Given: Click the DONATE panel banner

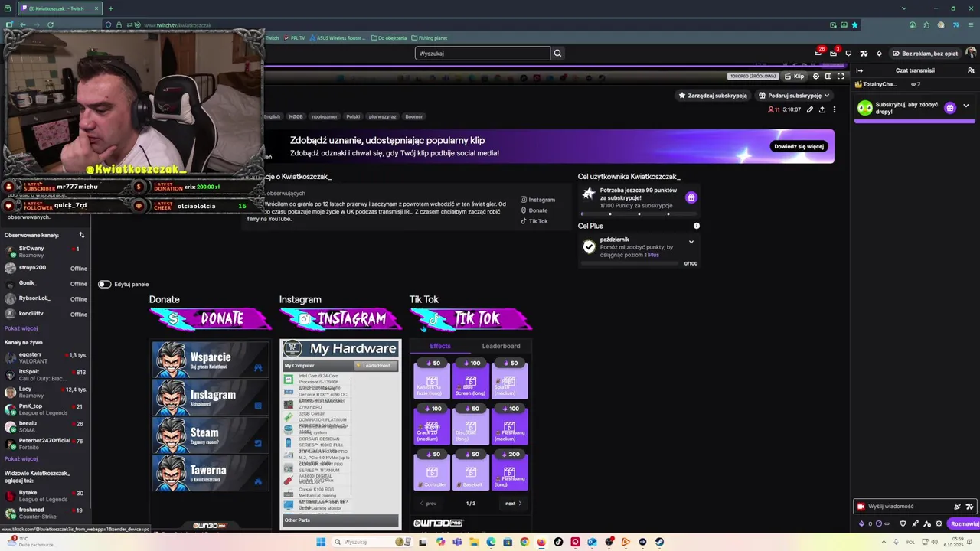Looking at the screenshot, I should coord(211,318).
